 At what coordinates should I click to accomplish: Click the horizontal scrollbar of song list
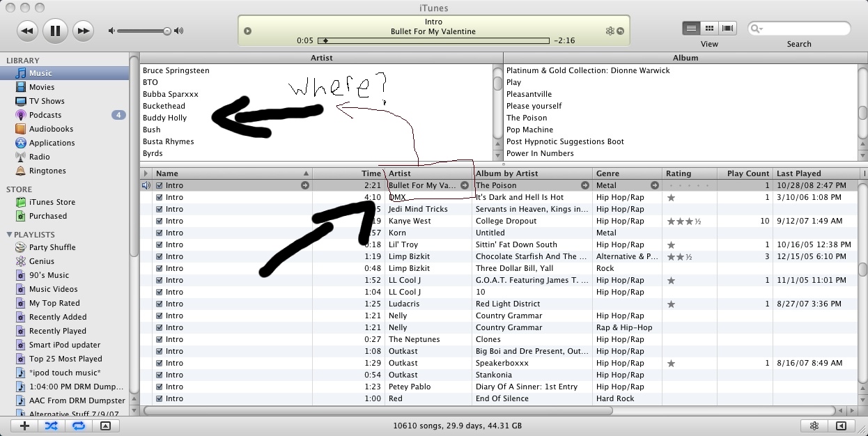(x=380, y=411)
